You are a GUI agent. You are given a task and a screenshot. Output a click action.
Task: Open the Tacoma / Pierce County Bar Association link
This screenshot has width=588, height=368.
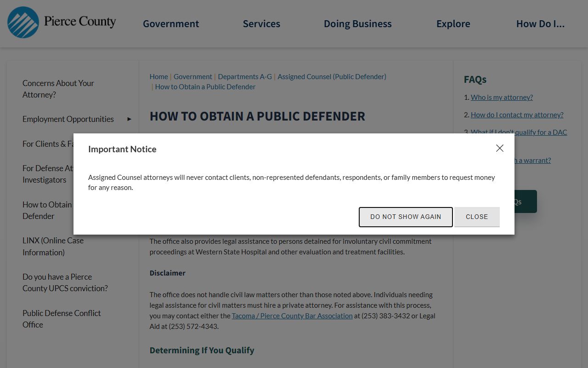[x=292, y=316]
